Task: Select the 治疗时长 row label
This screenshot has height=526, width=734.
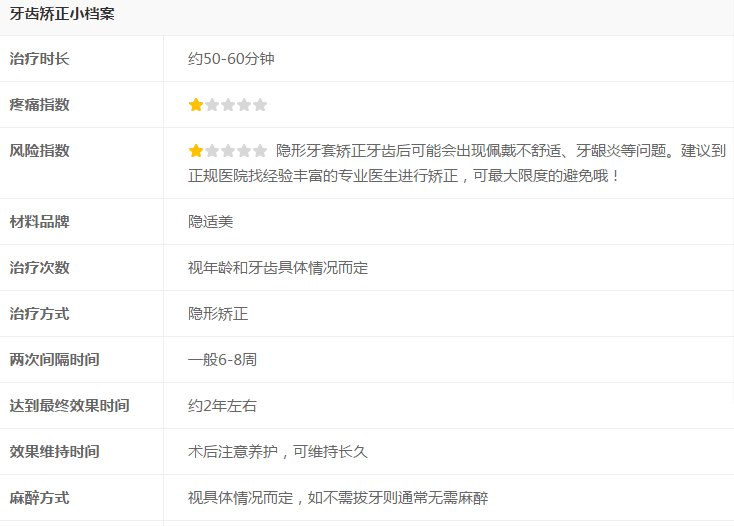Action: (39, 59)
